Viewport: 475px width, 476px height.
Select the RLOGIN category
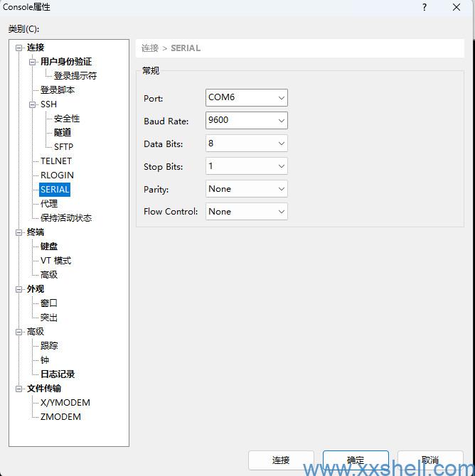[57, 175]
